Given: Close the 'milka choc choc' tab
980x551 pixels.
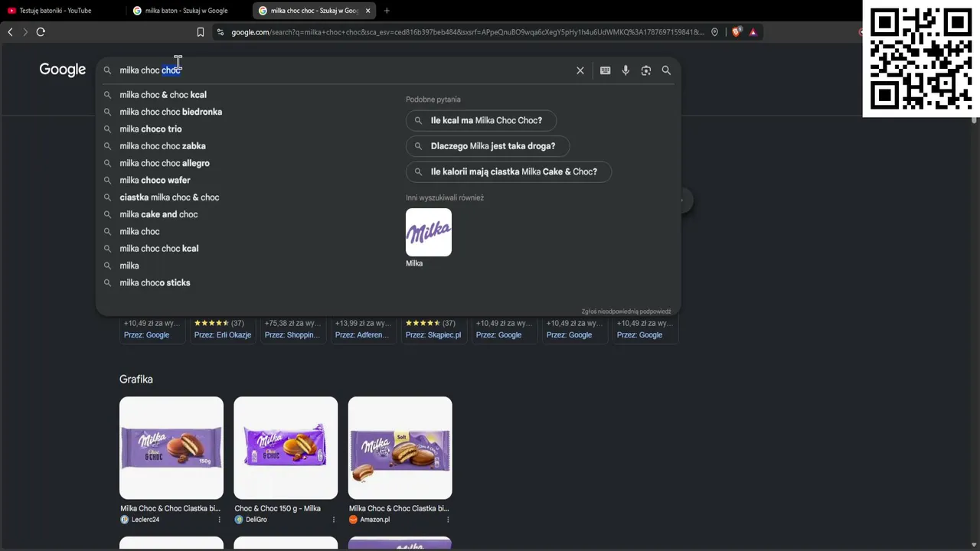Looking at the screenshot, I should [x=368, y=11].
